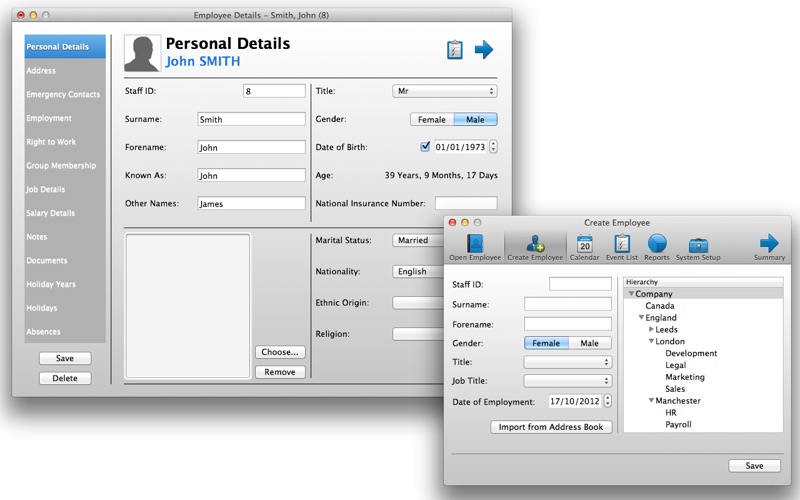Open the Marital Status dropdown

point(418,240)
